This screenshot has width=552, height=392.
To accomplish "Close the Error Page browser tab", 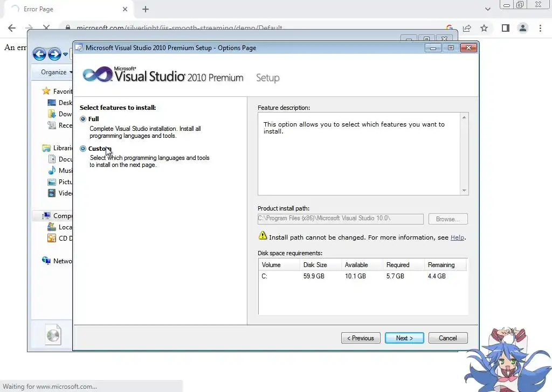I will [x=125, y=9].
